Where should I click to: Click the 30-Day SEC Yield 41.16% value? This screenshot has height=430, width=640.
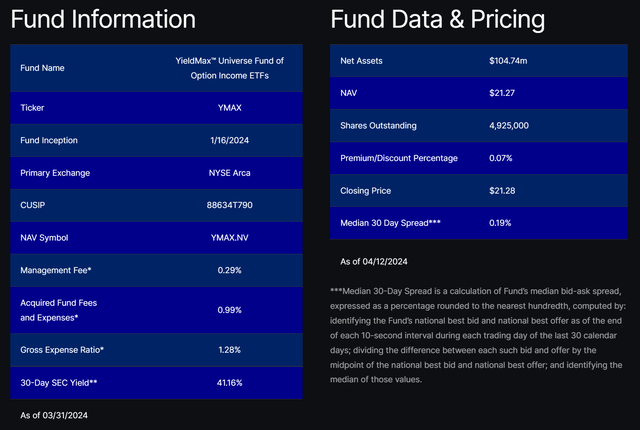[x=231, y=382]
